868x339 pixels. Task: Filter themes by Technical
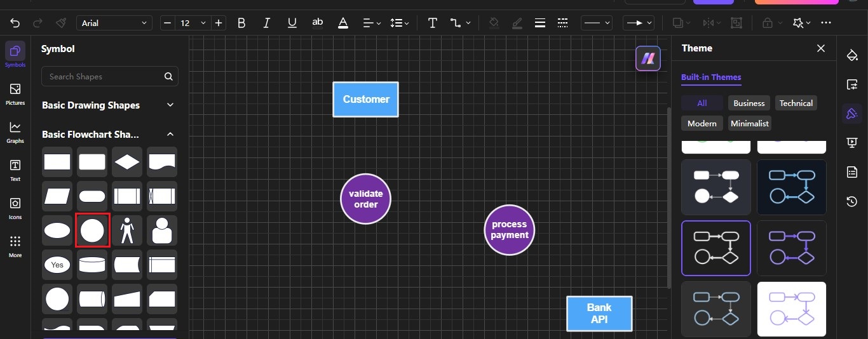click(796, 103)
